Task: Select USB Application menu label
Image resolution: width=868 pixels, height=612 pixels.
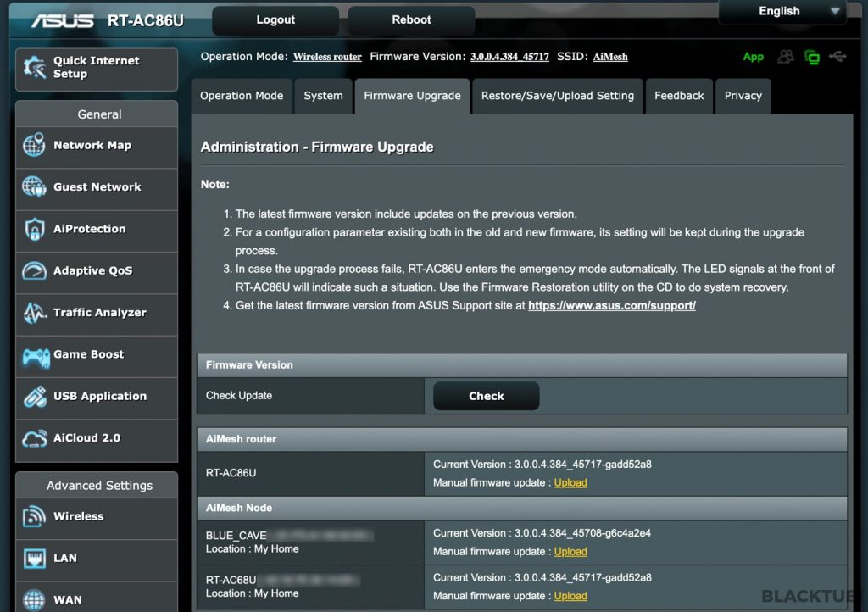Action: [x=100, y=396]
